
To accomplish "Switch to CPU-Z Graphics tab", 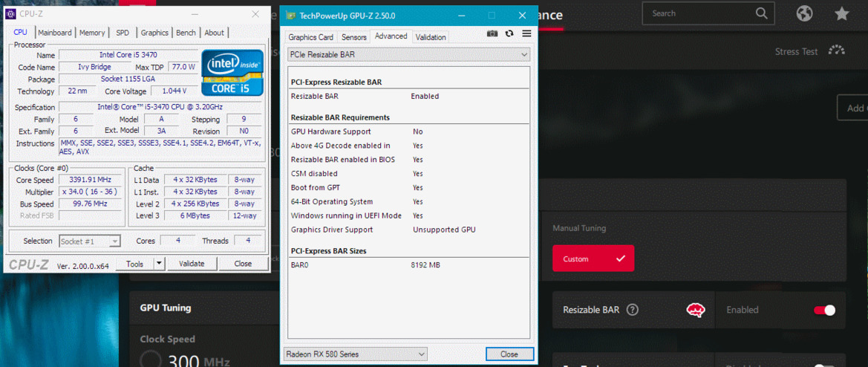I will coord(154,33).
